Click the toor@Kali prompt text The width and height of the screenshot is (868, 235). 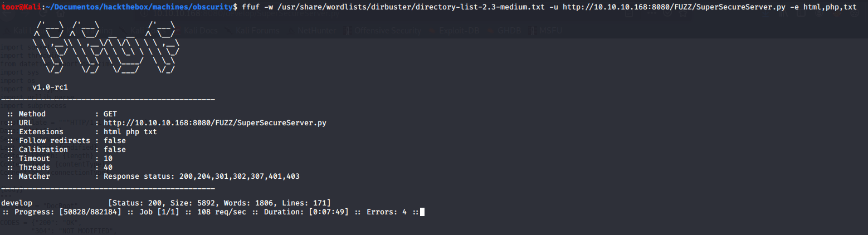click(18, 7)
